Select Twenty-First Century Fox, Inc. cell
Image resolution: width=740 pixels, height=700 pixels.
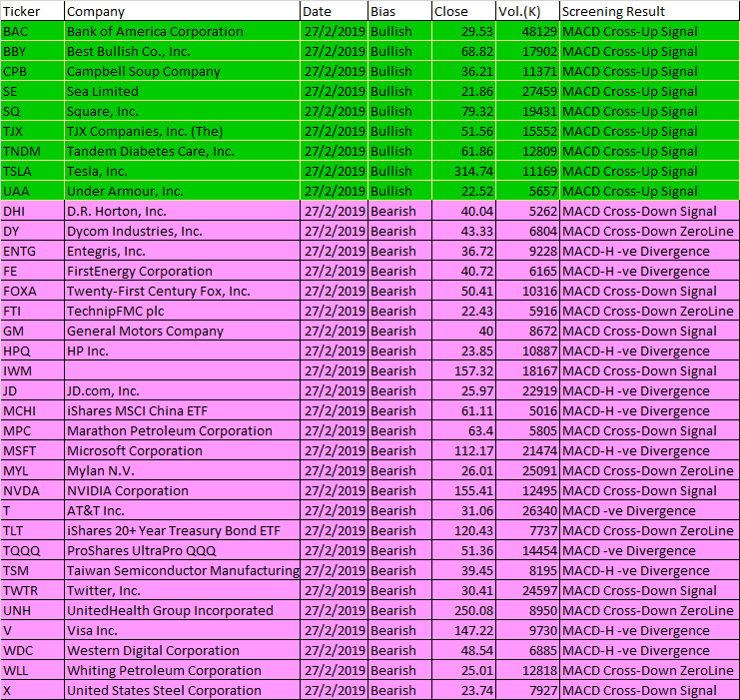pyautogui.click(x=182, y=291)
